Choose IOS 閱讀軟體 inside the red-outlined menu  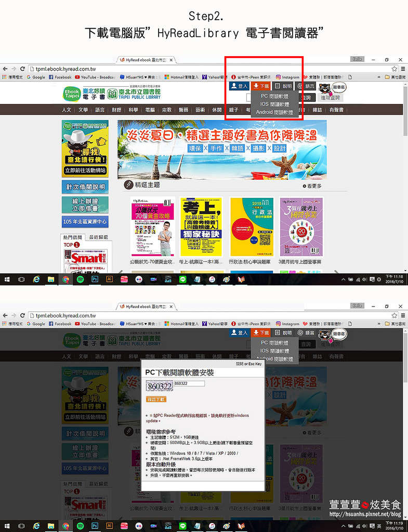point(274,104)
